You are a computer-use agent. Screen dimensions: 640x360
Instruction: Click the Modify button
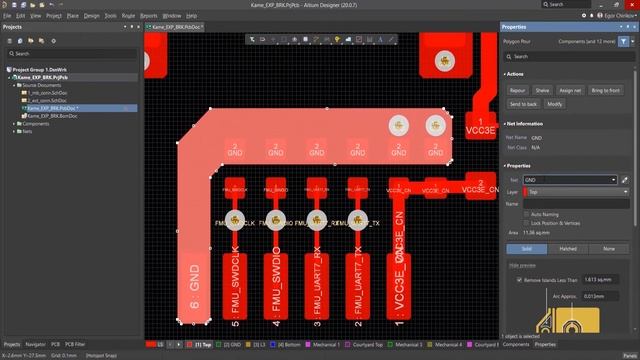coord(554,104)
